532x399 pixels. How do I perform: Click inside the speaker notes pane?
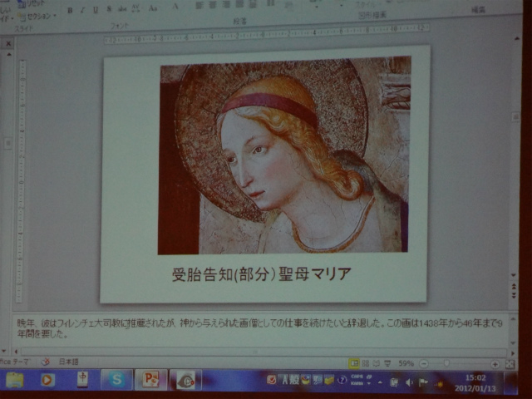[259, 328]
